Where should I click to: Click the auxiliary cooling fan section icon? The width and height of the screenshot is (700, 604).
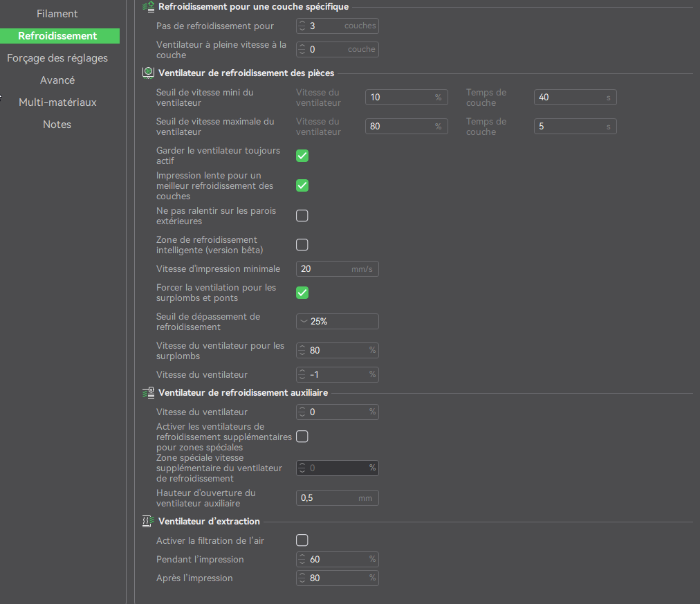tap(148, 393)
